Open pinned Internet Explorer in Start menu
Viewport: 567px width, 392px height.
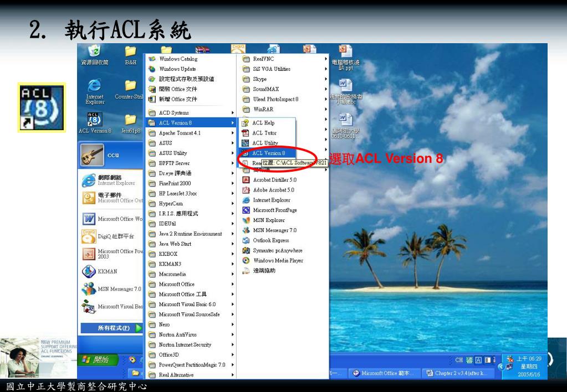tap(112, 180)
